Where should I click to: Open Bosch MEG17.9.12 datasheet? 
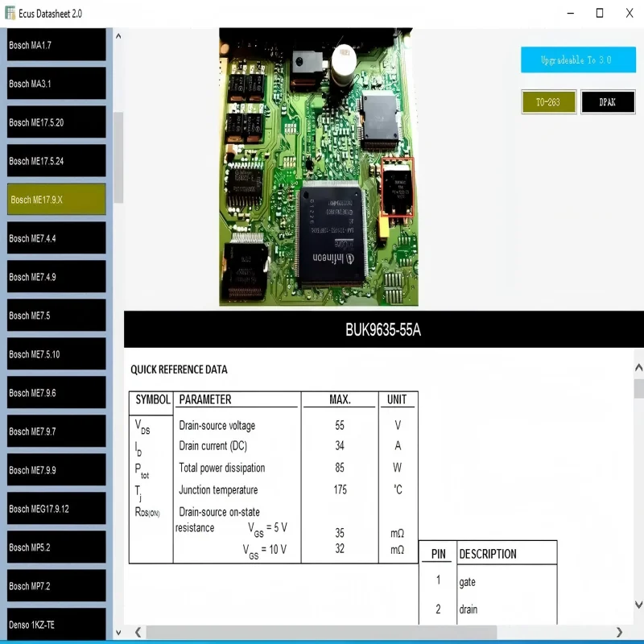point(56,508)
